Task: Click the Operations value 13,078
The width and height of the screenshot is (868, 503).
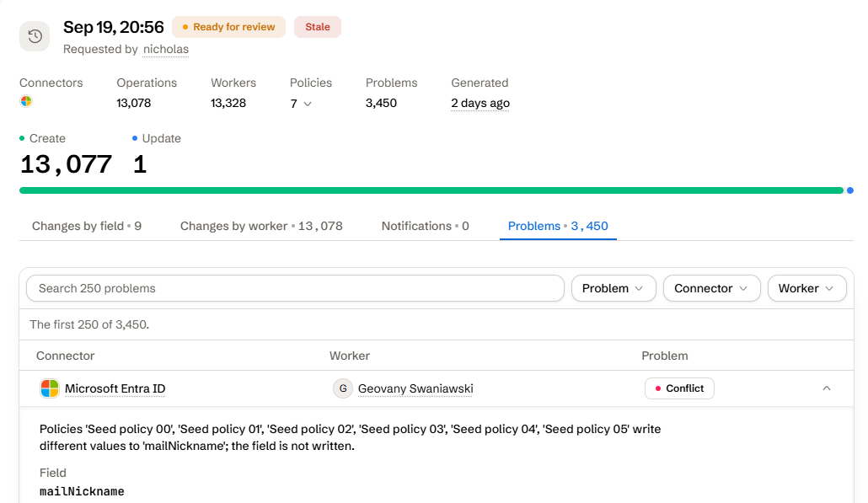Action: pos(133,103)
